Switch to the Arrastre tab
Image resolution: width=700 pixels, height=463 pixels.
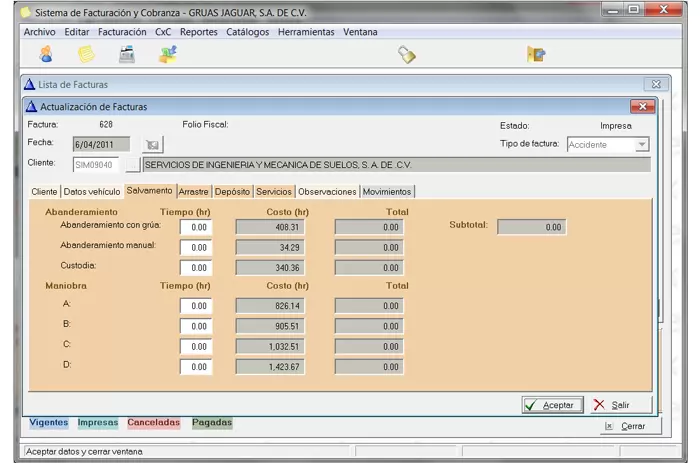click(194, 191)
